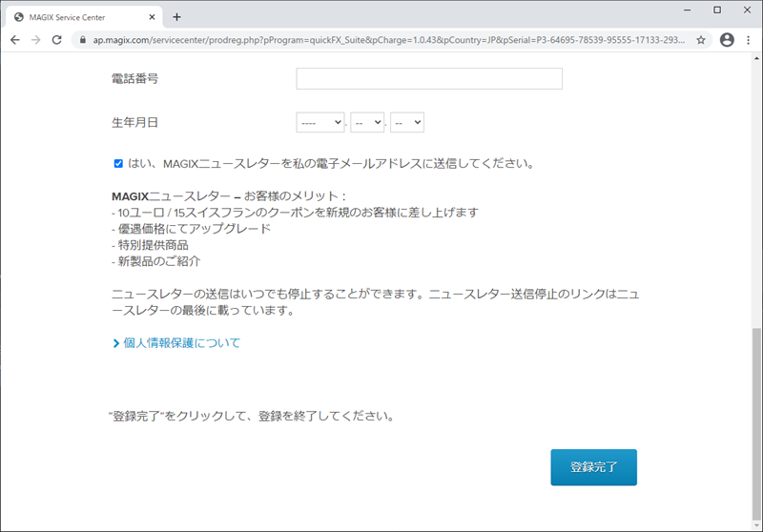This screenshot has width=763, height=532.
Task: Open the birth day dropdown
Action: [x=407, y=123]
